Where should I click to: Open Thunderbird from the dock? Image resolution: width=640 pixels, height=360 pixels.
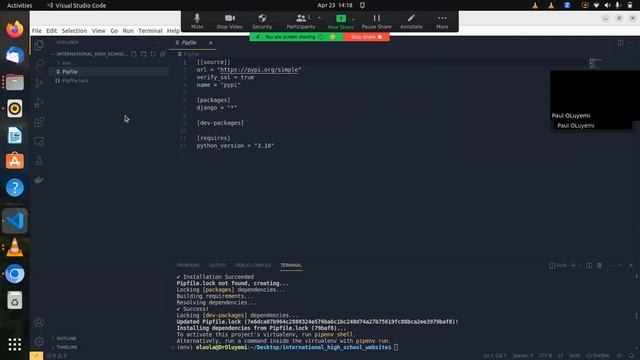tap(15, 56)
